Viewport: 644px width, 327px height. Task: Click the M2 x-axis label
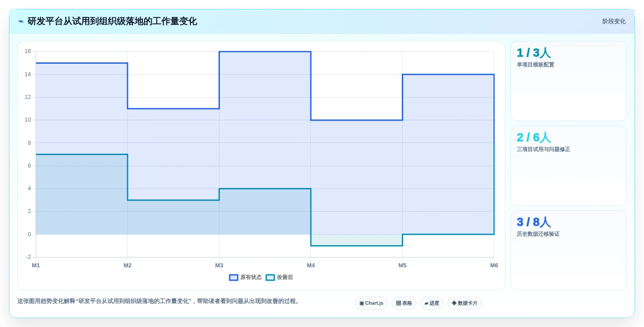(x=128, y=266)
